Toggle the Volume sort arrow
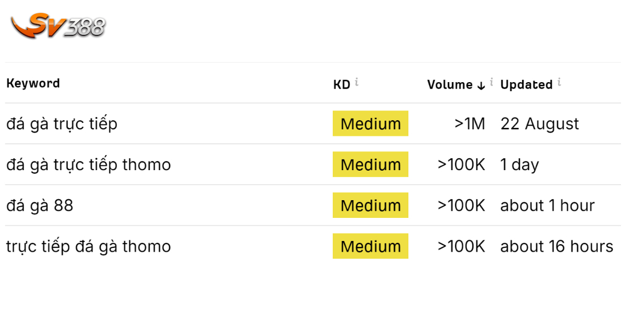Screen dimensions: 644x322 (x=481, y=85)
